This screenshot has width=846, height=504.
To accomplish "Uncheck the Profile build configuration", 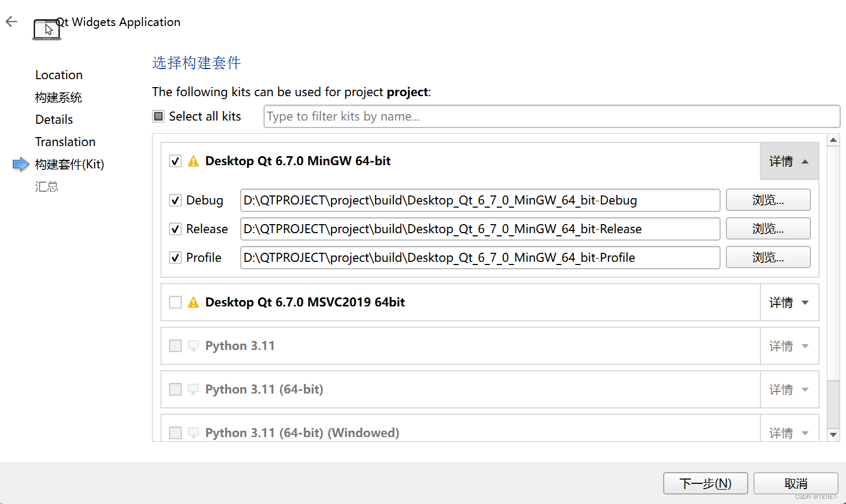I will click(175, 258).
